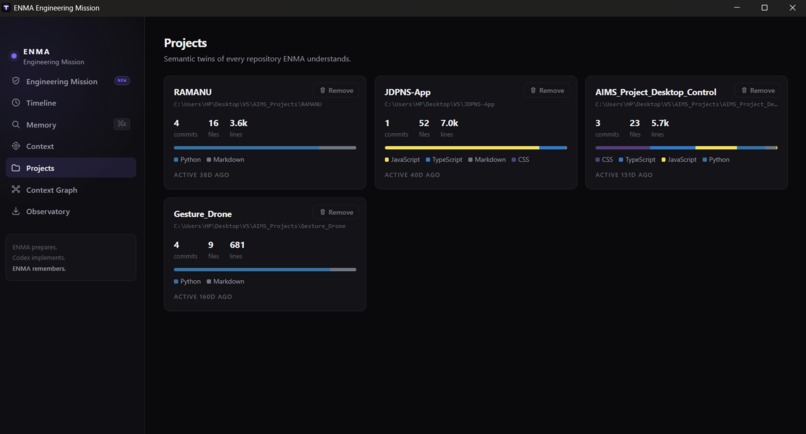Click Python swatch on AIMS_Project_Desktop_Control card

pyautogui.click(x=705, y=160)
